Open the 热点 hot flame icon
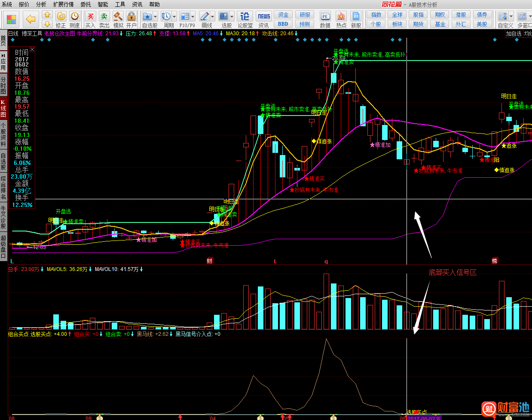Image resolution: width=532 pixels, height=420 pixels. (341, 16)
